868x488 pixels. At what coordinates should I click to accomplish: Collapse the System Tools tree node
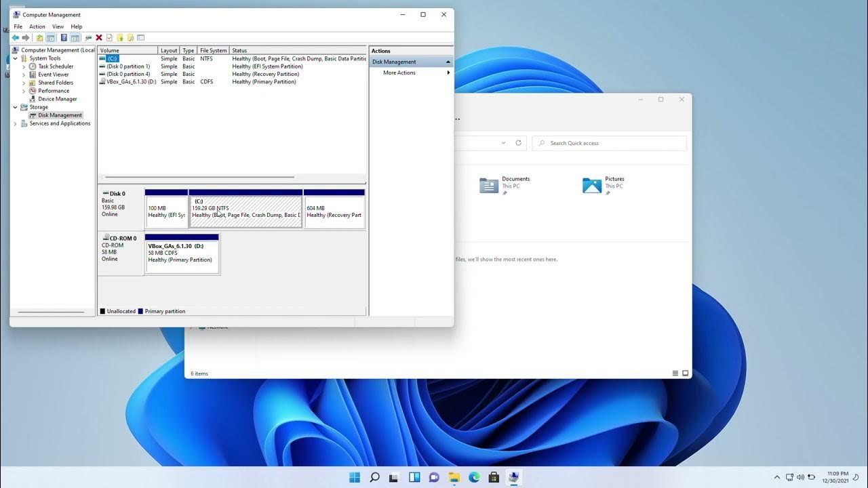click(x=16, y=58)
